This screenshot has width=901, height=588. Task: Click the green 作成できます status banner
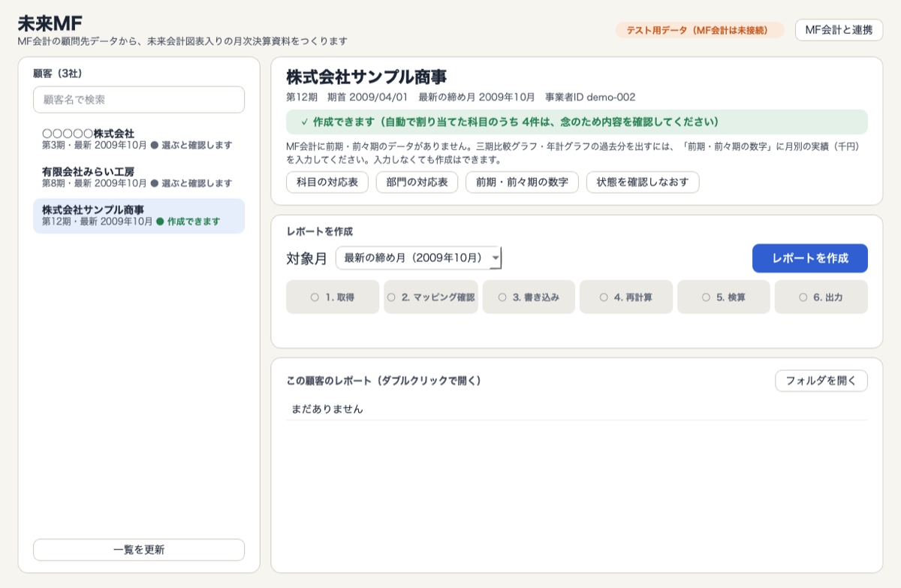point(577,122)
